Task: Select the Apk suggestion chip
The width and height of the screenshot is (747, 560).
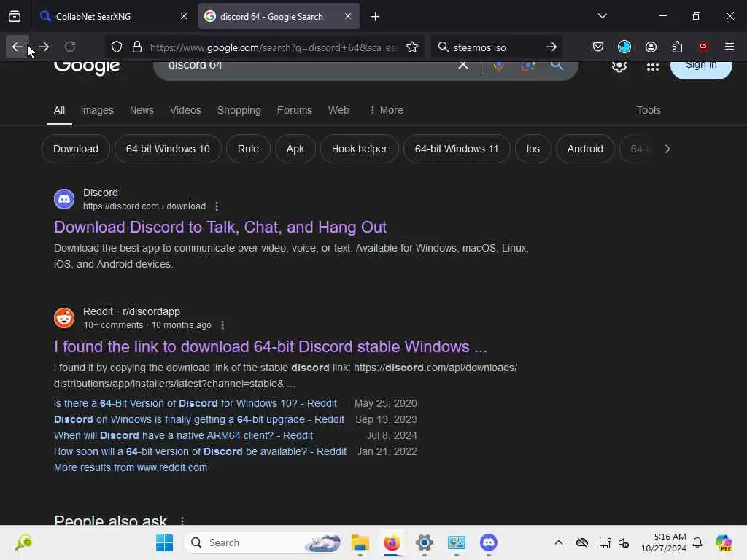Action: [x=295, y=149]
